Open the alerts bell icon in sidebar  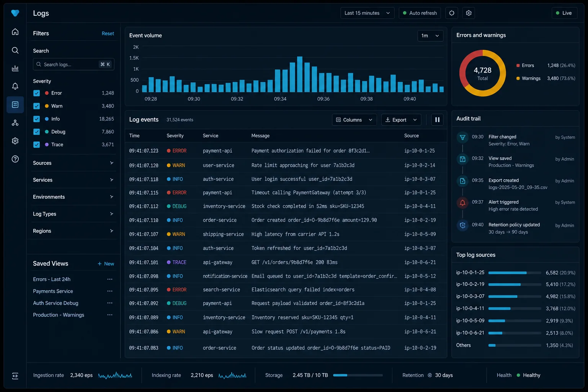[15, 86]
